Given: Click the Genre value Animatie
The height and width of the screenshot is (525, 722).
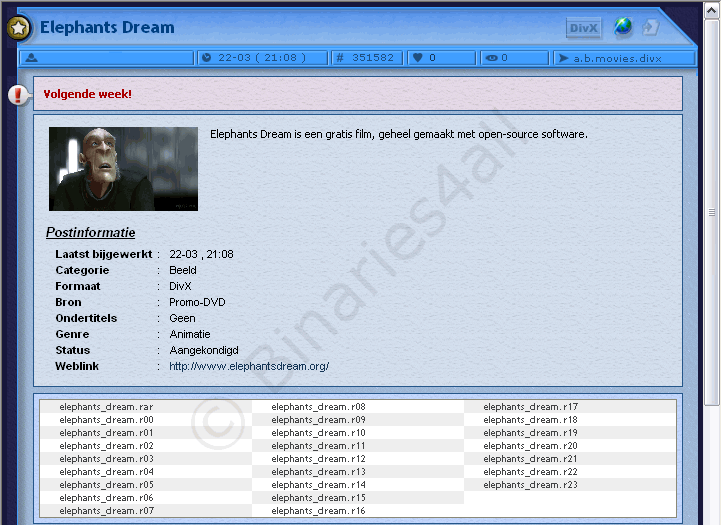Looking at the screenshot, I should [x=190, y=334].
